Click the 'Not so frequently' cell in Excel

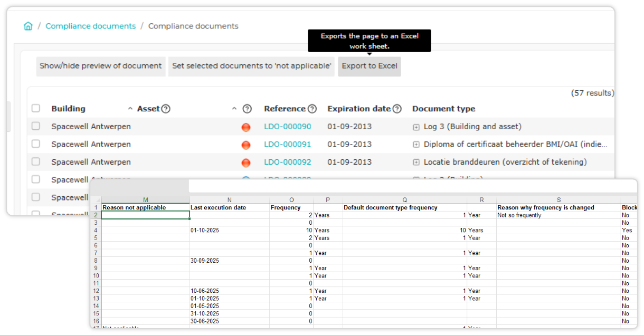[558, 215]
